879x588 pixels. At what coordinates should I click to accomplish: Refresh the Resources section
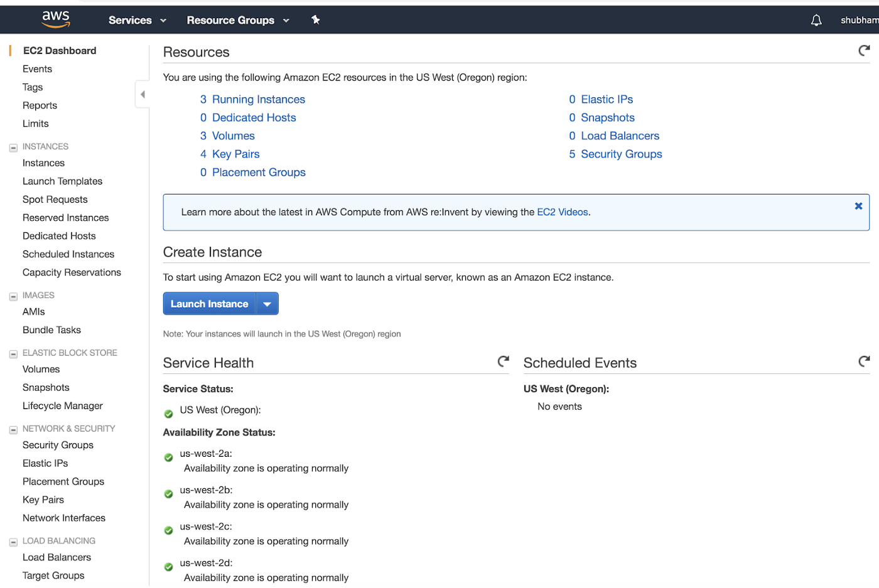(x=864, y=51)
